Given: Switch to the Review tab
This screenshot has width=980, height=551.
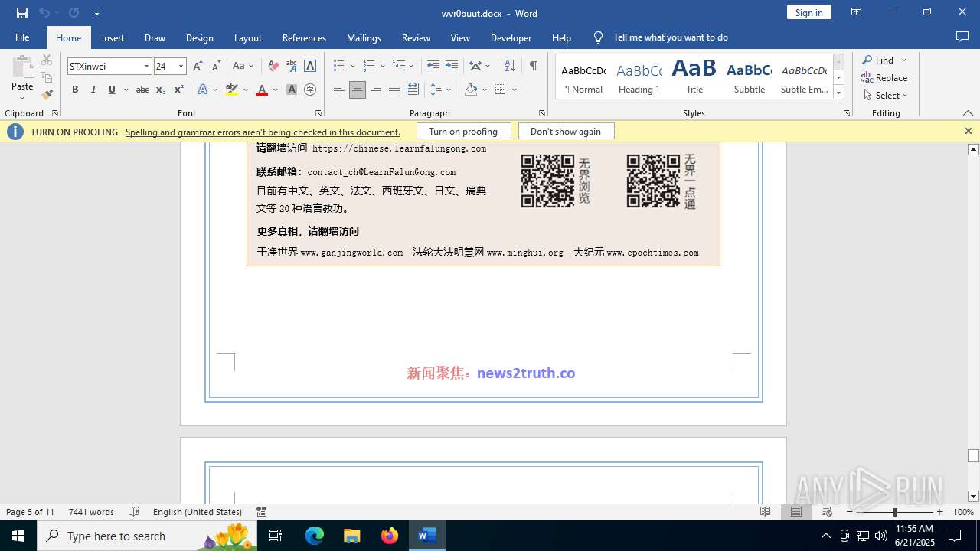Looking at the screenshot, I should [x=416, y=37].
